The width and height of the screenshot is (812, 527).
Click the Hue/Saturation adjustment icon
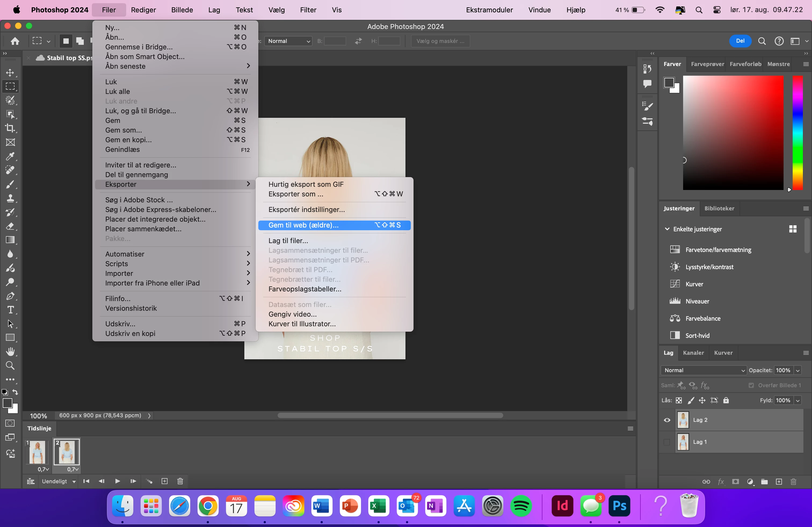point(675,250)
